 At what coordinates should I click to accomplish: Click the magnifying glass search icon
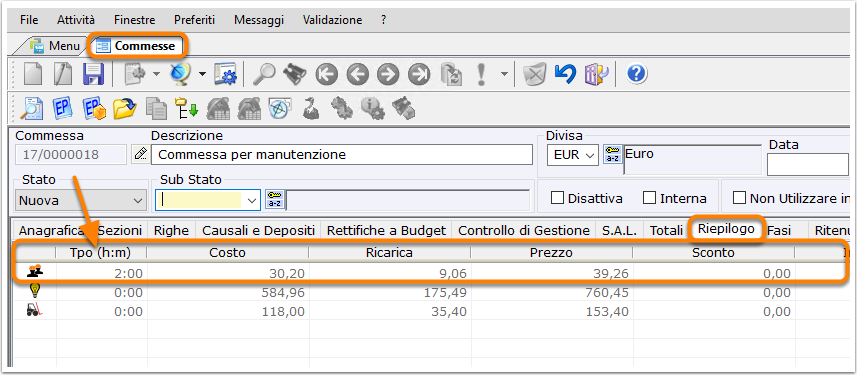coord(263,74)
